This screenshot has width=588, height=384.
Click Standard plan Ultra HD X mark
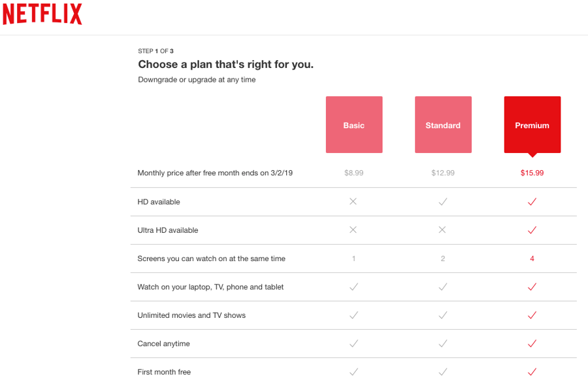(x=442, y=230)
